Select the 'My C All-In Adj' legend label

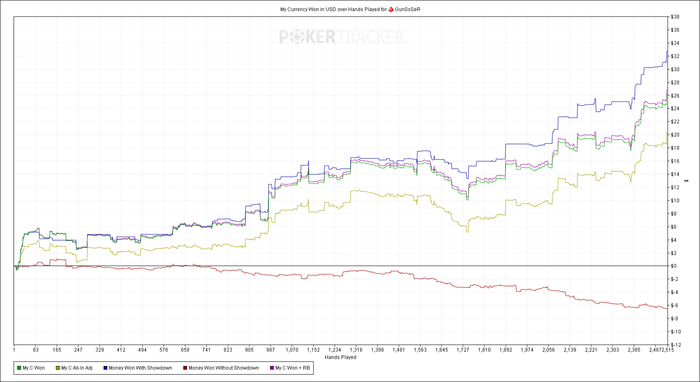point(77,368)
